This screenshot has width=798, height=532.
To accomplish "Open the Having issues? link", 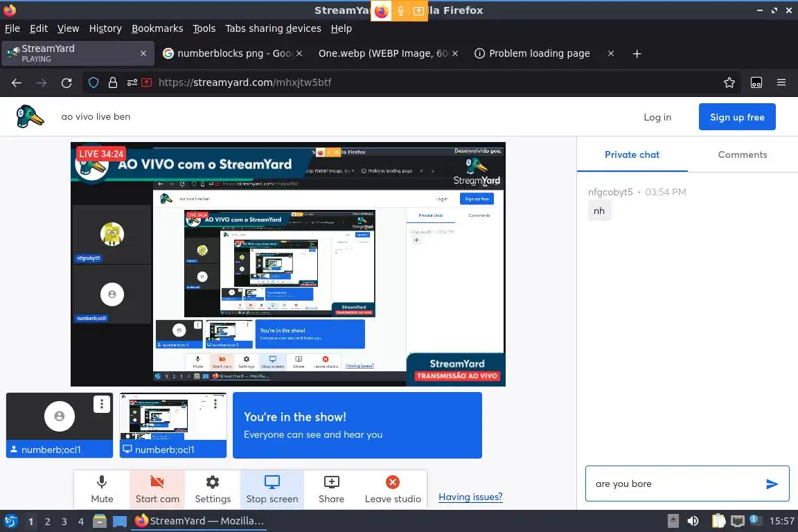I will coord(470,497).
